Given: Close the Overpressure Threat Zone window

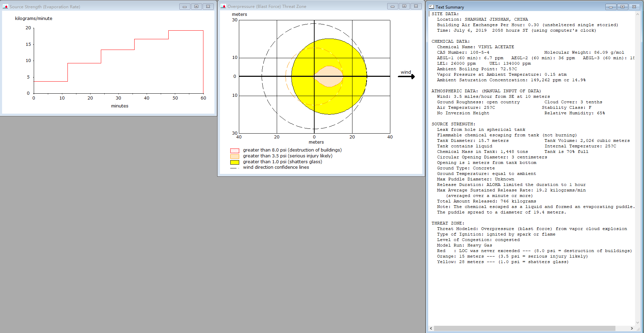Looking at the screenshot, I should (416, 6).
